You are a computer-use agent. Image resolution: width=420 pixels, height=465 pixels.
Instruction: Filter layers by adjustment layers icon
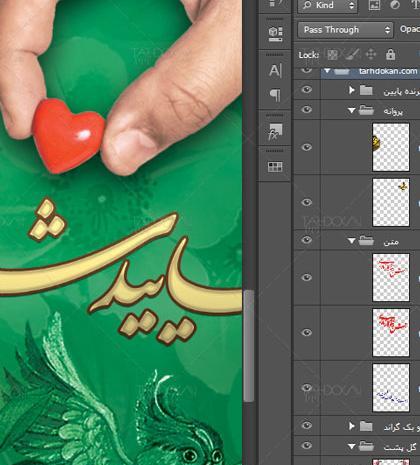click(395, 5)
